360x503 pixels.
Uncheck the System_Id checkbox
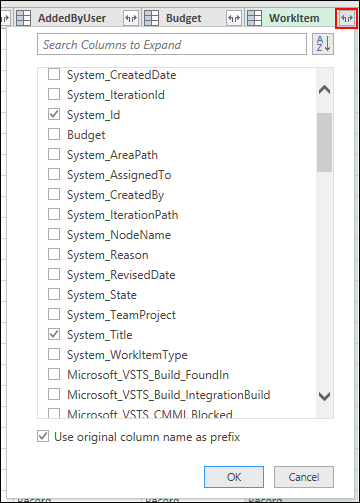pyautogui.click(x=54, y=114)
